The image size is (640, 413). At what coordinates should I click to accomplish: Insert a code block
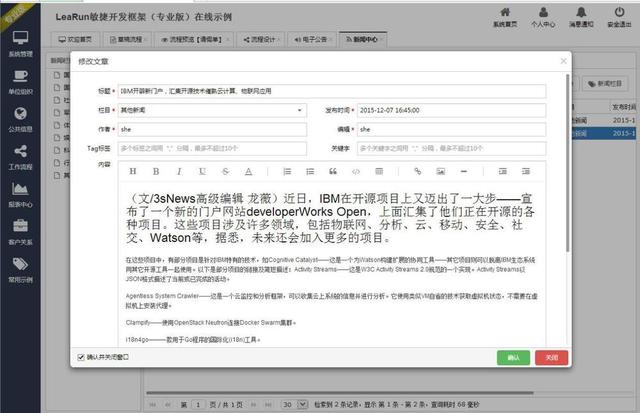click(x=356, y=171)
